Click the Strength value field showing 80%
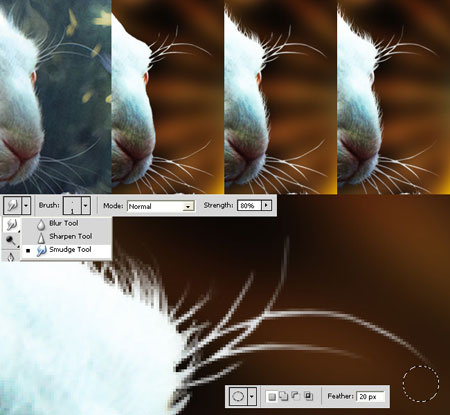 [249, 205]
